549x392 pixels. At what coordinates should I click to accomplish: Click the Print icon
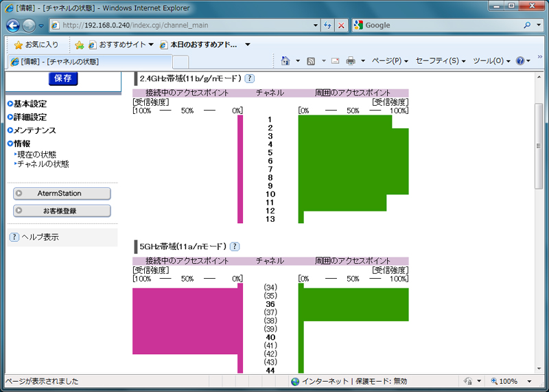(351, 61)
